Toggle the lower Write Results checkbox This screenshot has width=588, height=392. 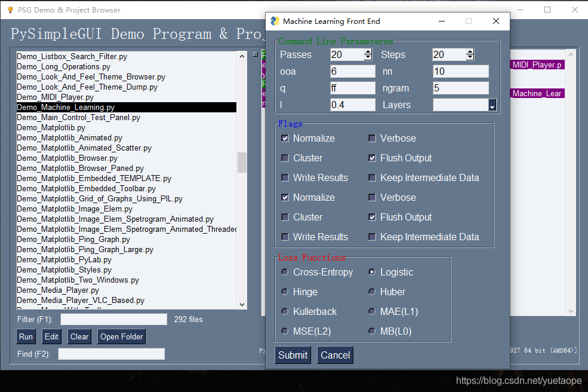pyautogui.click(x=285, y=237)
